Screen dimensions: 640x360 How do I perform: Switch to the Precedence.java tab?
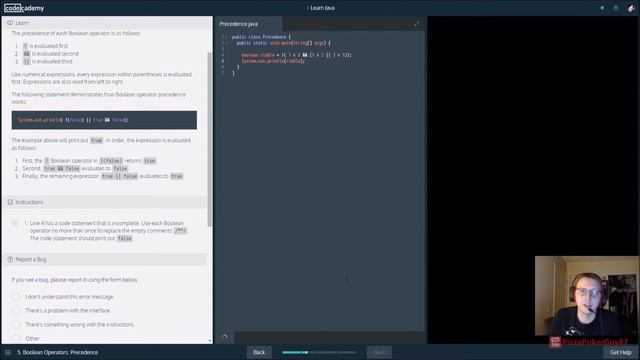(x=248, y=24)
